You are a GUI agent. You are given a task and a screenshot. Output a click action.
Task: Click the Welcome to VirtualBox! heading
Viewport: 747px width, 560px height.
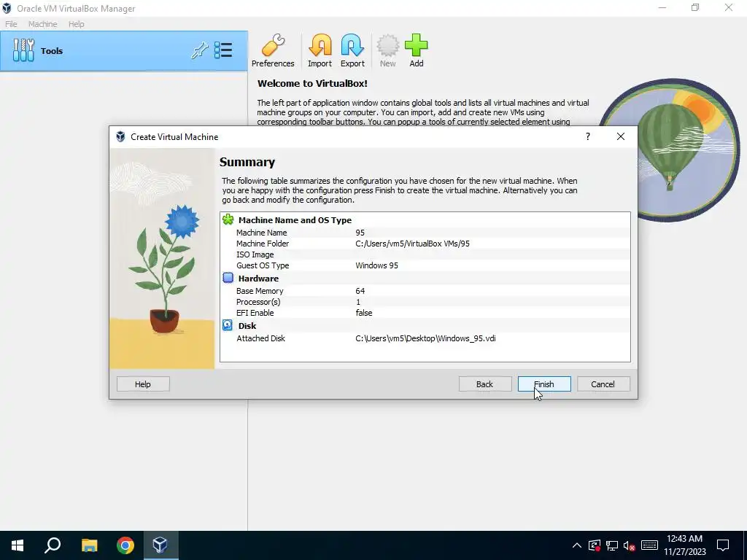click(312, 83)
